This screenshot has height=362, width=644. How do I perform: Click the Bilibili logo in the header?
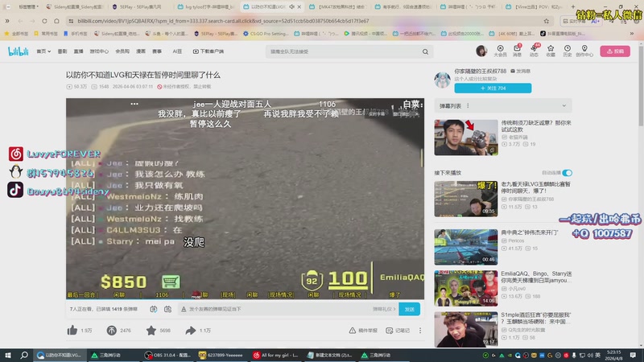[x=18, y=51]
